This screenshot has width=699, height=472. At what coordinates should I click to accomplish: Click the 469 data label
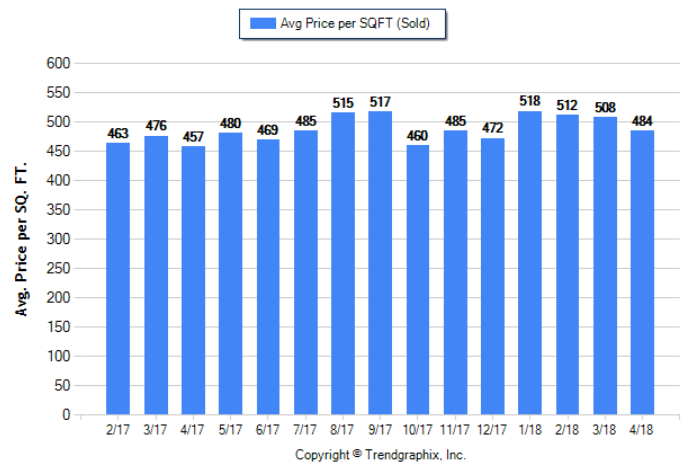(x=268, y=130)
